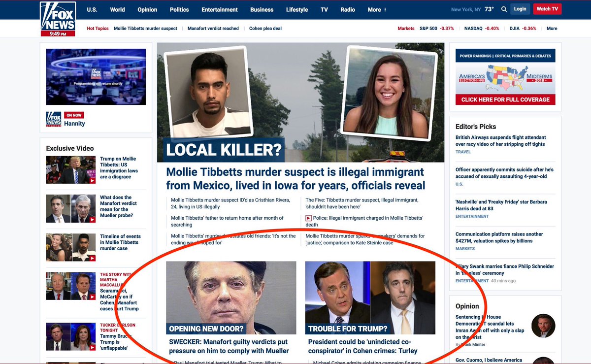Open the NASDAQ market quote
Viewport: 591px width, 364px height.
(482, 29)
